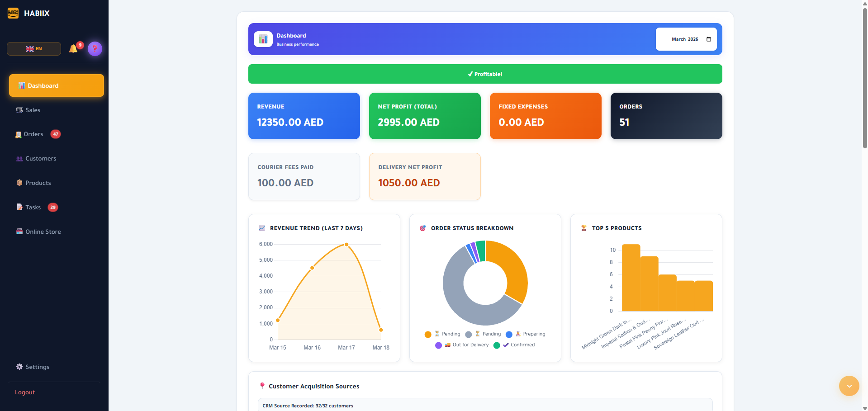Toggle Out for Delivery legend item

466,345
